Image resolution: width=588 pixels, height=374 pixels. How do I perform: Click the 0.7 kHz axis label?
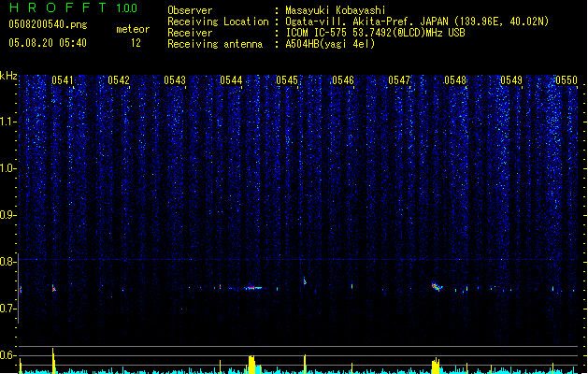[8, 309]
